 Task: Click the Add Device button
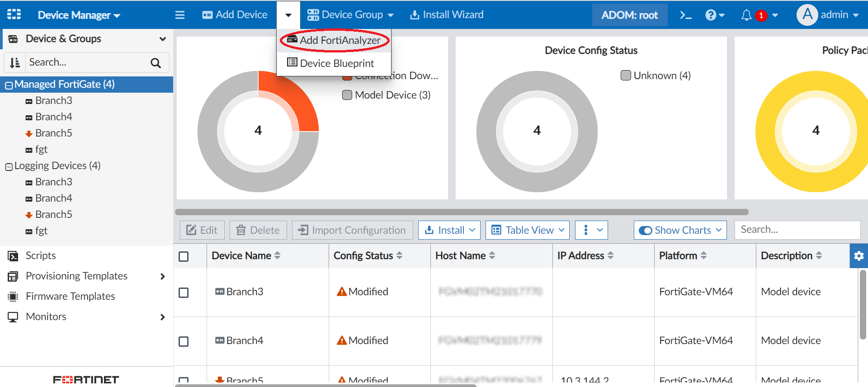click(235, 15)
